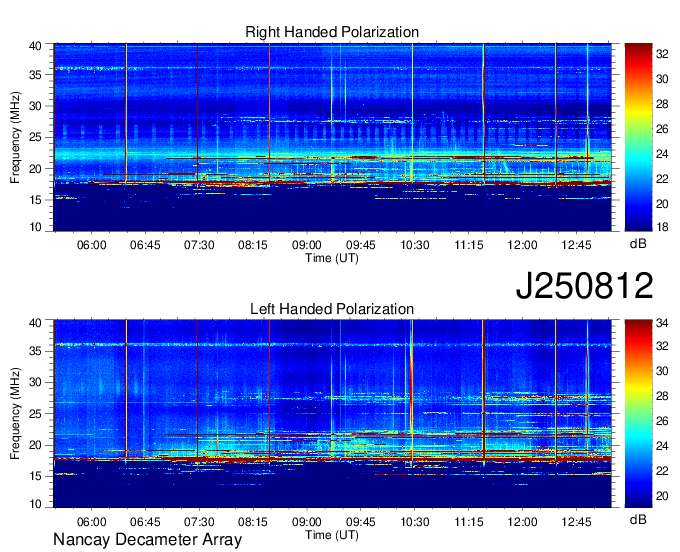Screen dimensions: 680x552
Task: Click Frequency (MHz) axis label of Right Handed plot
Action: point(15,137)
